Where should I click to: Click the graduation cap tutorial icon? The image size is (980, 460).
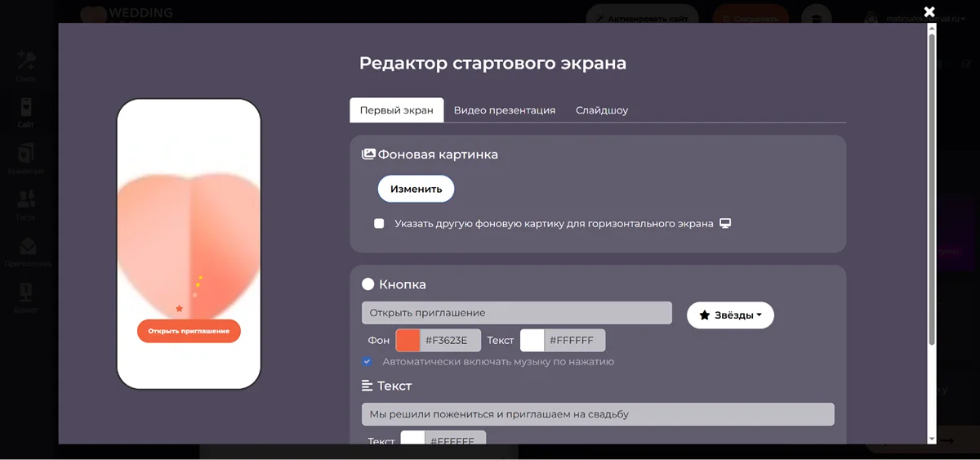pyautogui.click(x=816, y=18)
